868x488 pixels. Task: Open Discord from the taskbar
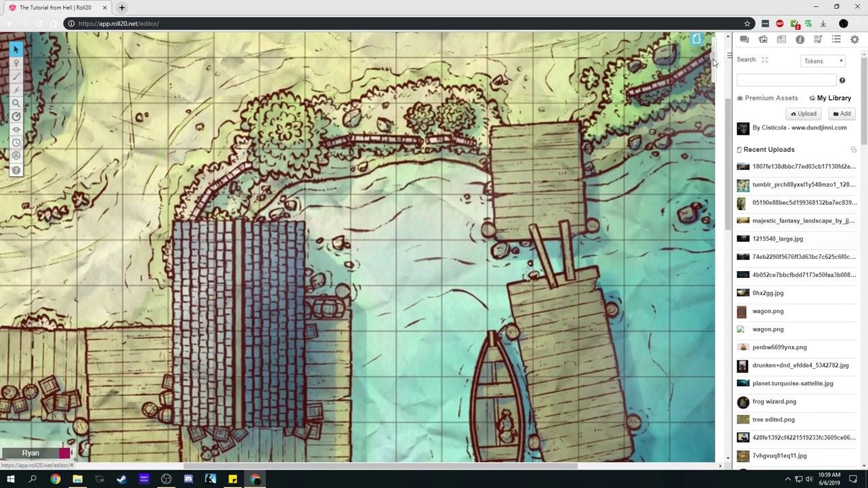pyautogui.click(x=188, y=479)
